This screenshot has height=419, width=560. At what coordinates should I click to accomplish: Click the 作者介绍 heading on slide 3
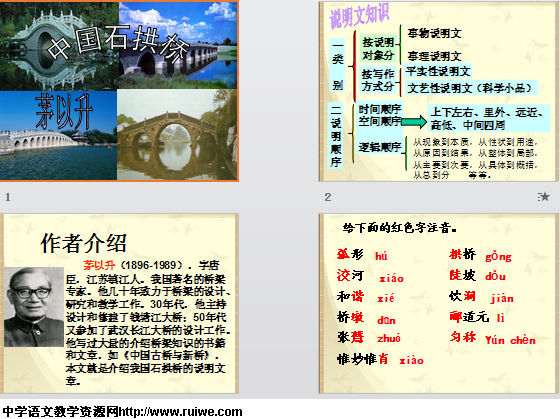coord(84,243)
